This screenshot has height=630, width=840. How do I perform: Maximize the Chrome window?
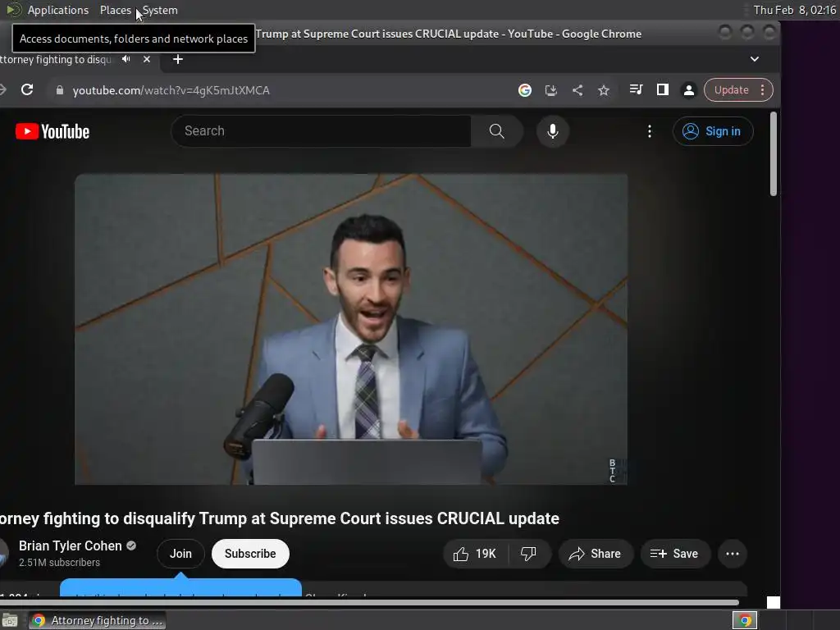coord(746,33)
